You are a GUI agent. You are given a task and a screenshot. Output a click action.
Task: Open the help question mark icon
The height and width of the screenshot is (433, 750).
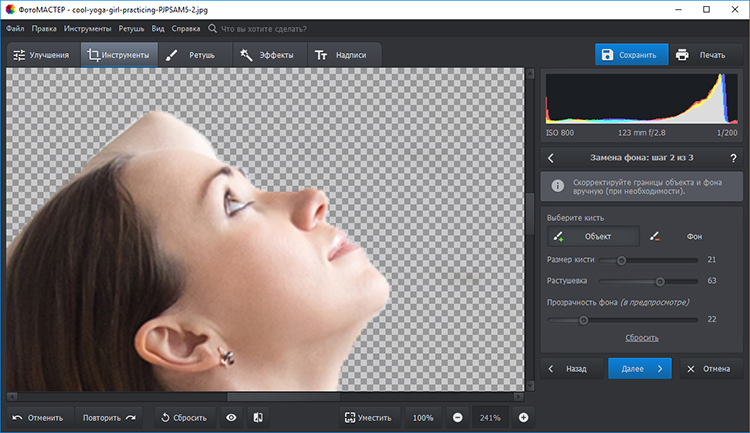[x=733, y=158]
